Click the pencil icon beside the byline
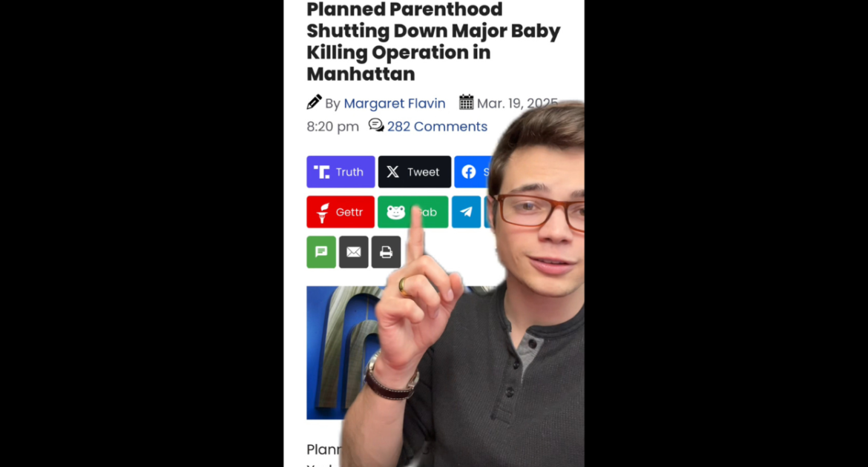This screenshot has width=868, height=467. 314,102
